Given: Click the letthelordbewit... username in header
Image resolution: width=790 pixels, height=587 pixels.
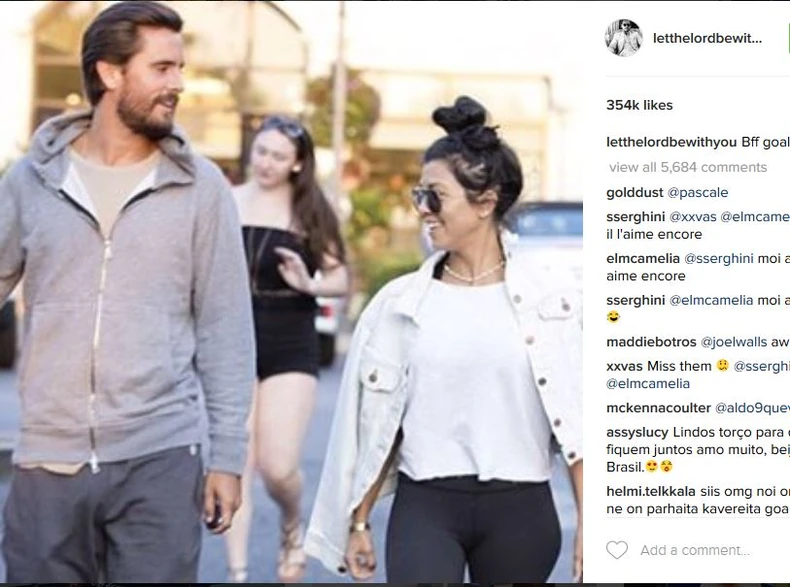Looking at the screenshot, I should 707,38.
